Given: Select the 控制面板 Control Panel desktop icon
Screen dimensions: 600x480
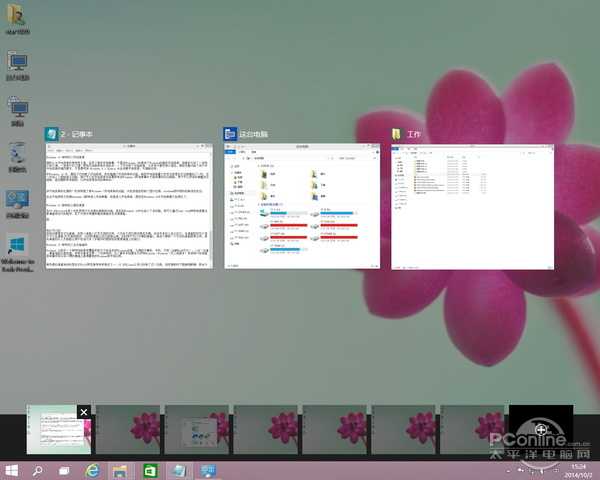Looking at the screenshot, I should [18, 204].
